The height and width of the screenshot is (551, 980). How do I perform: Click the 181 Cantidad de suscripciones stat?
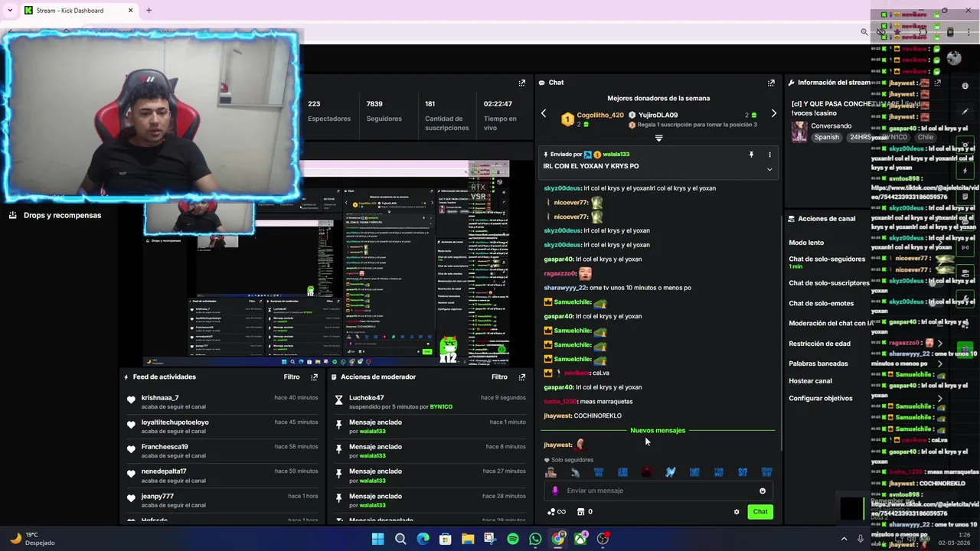(447, 116)
